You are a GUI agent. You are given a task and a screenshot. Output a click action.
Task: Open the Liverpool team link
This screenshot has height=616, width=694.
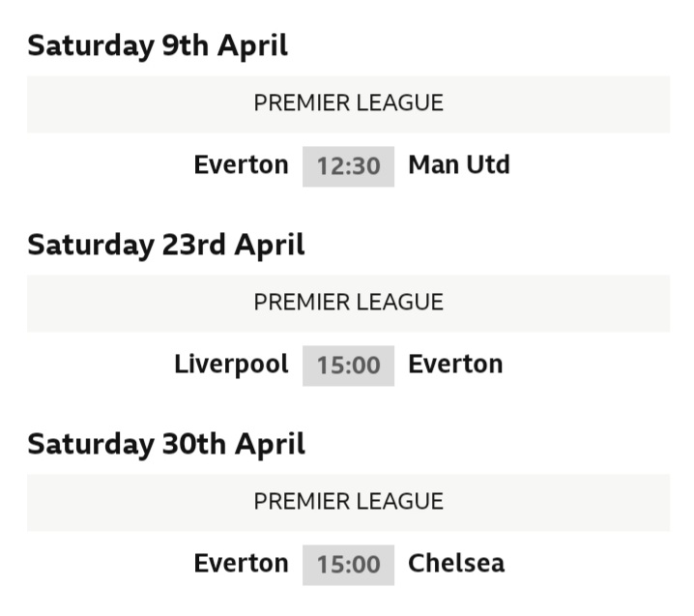(231, 365)
